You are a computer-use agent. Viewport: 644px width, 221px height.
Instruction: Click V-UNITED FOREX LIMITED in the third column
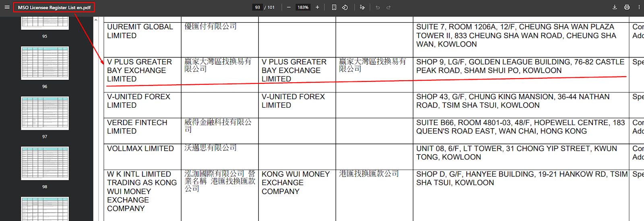coord(297,105)
